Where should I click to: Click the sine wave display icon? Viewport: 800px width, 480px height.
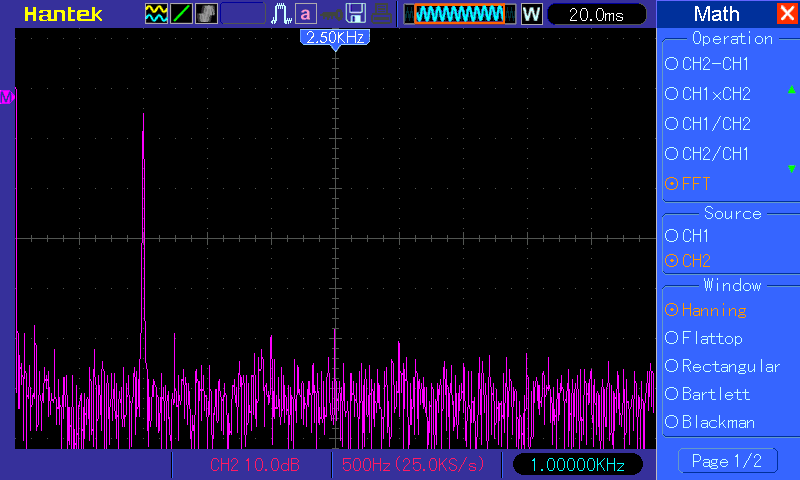pos(156,14)
